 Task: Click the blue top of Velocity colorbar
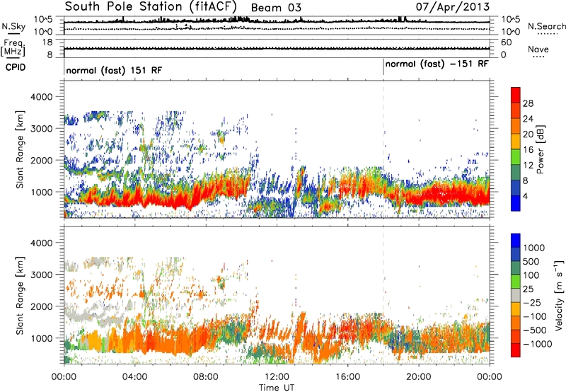pyautogui.click(x=516, y=241)
